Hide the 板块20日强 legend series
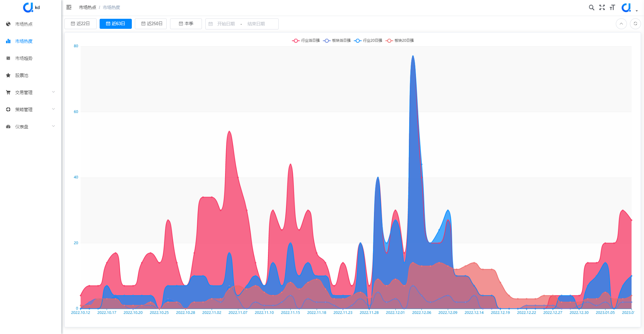 pos(399,41)
